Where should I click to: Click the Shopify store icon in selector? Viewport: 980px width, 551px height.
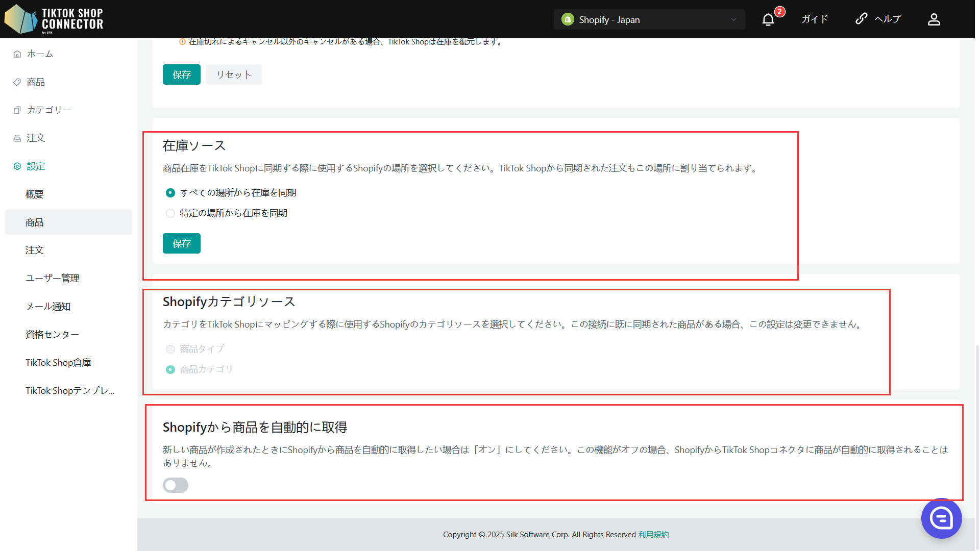(568, 19)
